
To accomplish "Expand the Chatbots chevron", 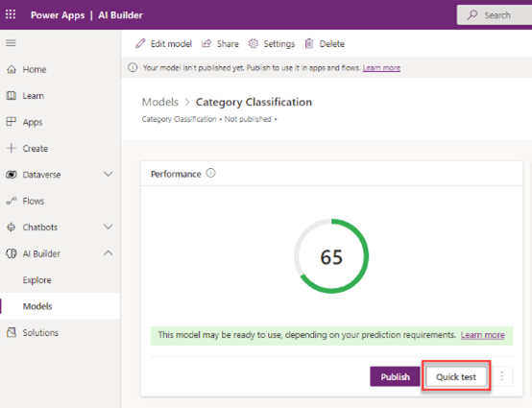I will [108, 227].
